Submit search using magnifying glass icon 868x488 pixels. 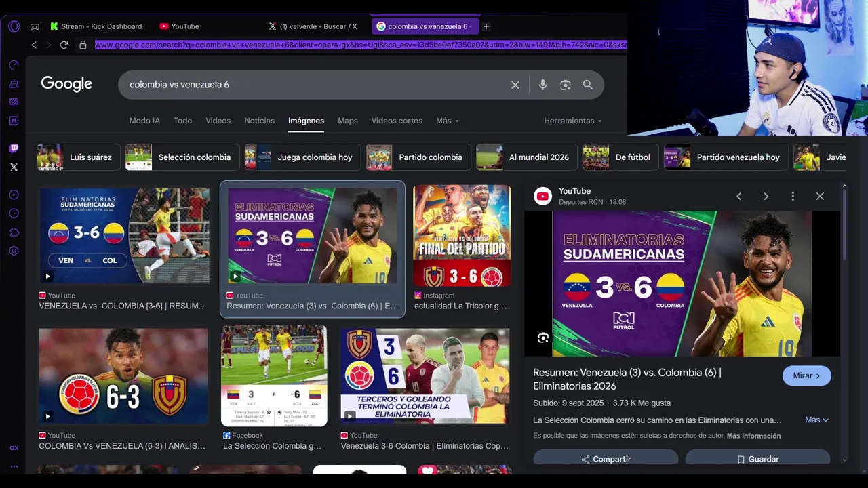point(588,85)
